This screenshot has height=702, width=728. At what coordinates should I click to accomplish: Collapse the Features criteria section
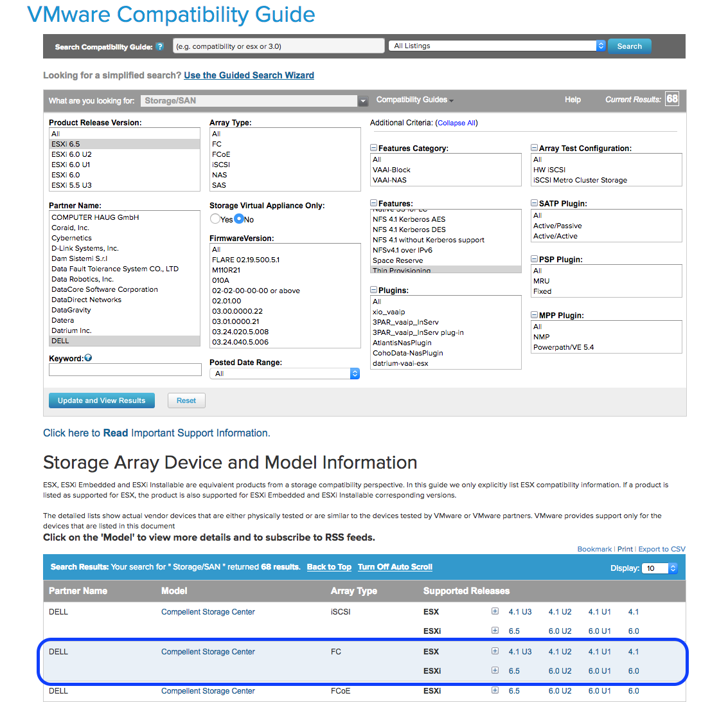coord(373,203)
